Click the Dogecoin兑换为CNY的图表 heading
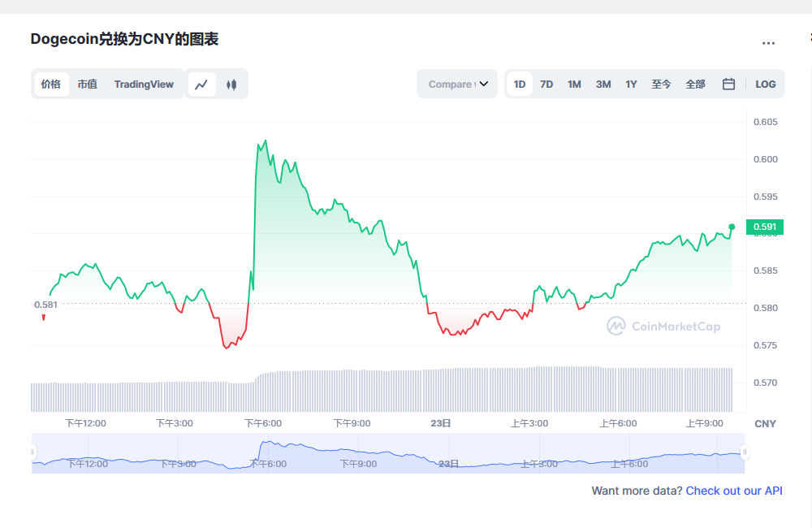 pyautogui.click(x=124, y=39)
